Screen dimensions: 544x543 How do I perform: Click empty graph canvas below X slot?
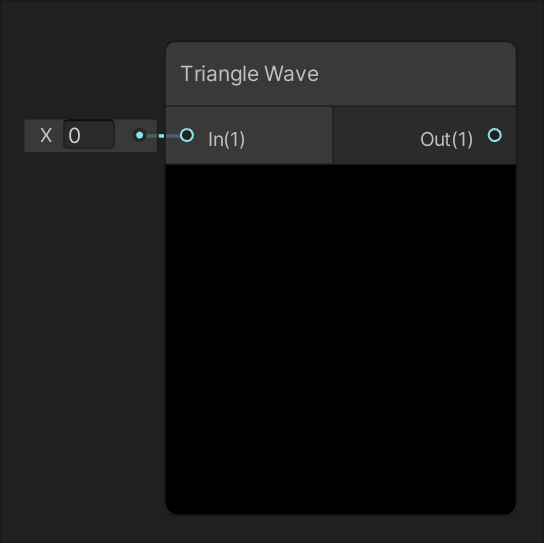click(83, 312)
